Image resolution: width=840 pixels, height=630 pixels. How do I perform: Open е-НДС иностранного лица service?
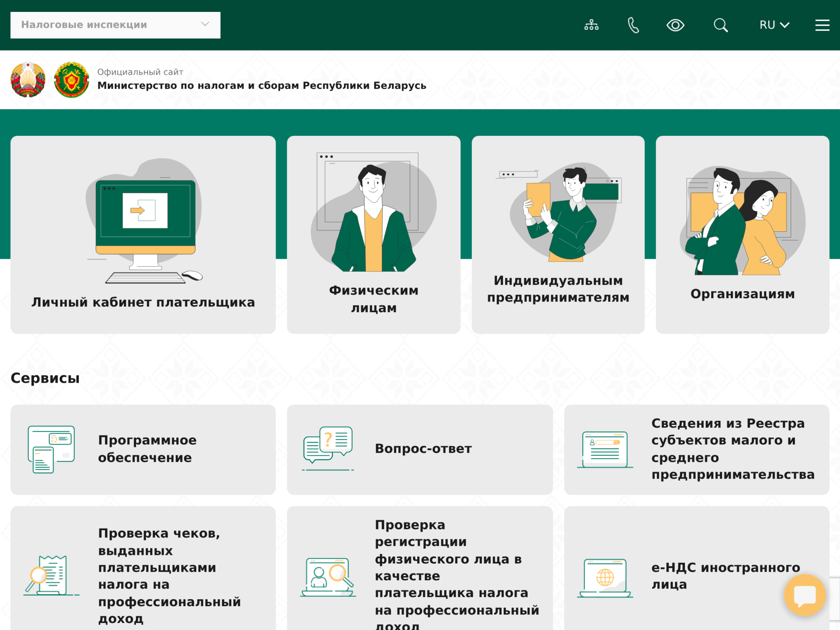(725, 575)
